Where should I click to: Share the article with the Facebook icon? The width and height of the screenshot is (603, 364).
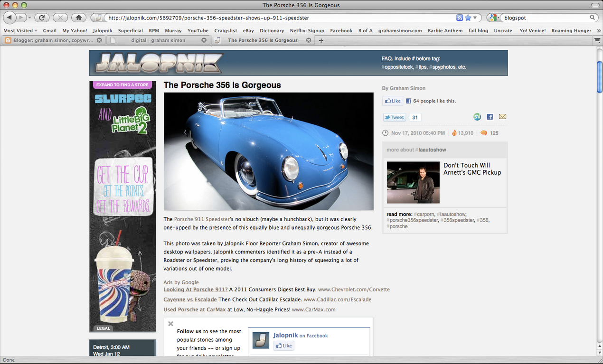pos(490,116)
